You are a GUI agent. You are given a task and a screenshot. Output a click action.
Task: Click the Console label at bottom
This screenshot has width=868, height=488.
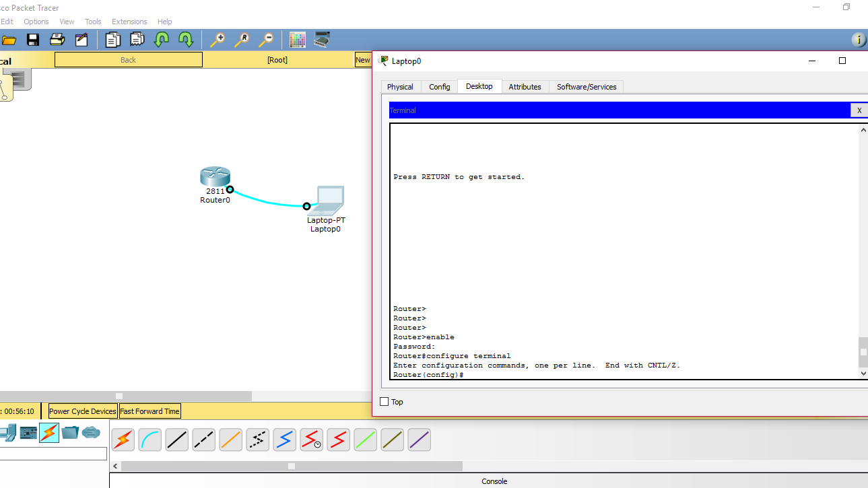coord(494,481)
